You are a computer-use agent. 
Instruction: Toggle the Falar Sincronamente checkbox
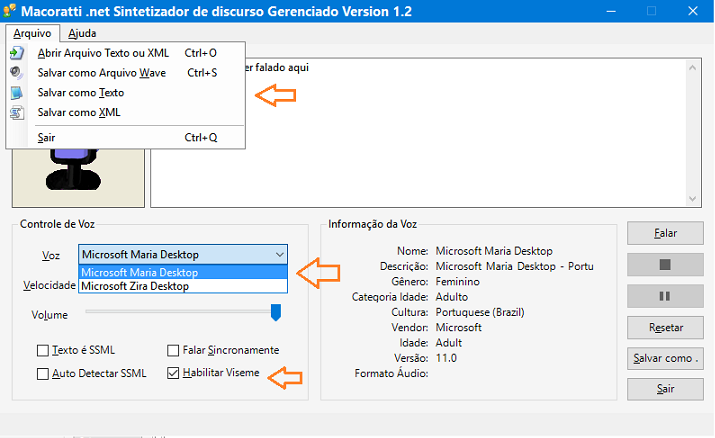(x=173, y=350)
